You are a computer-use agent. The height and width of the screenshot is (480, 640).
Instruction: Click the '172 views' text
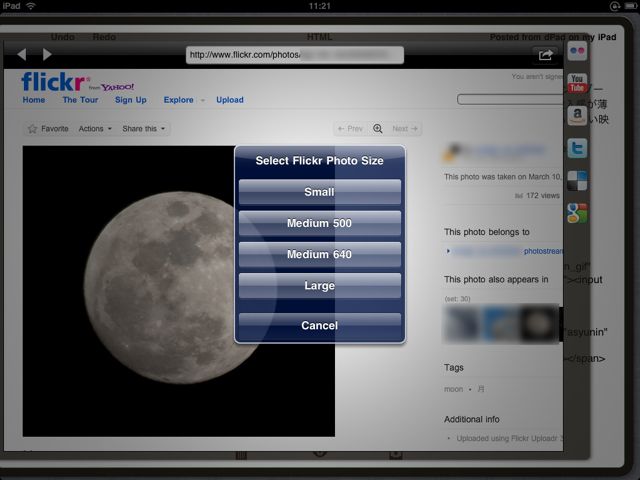pos(542,196)
